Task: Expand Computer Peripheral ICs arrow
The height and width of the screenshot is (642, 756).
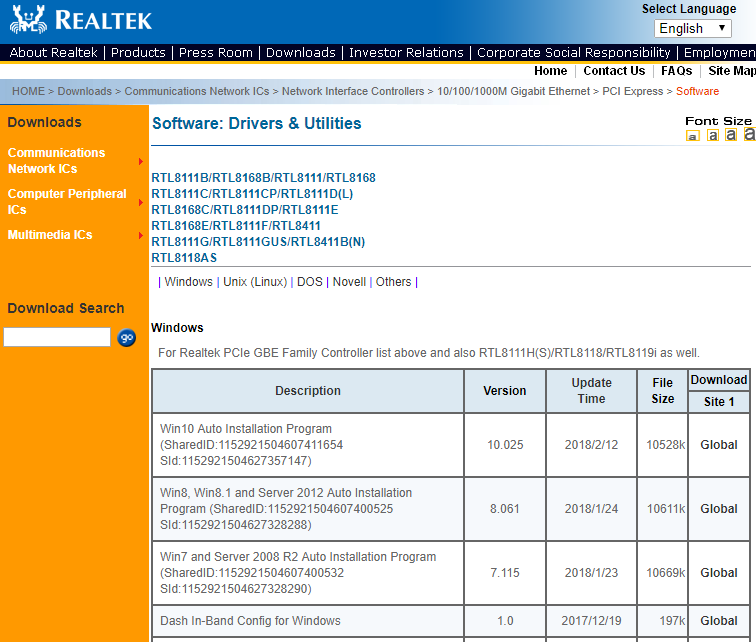Action: click(x=141, y=202)
